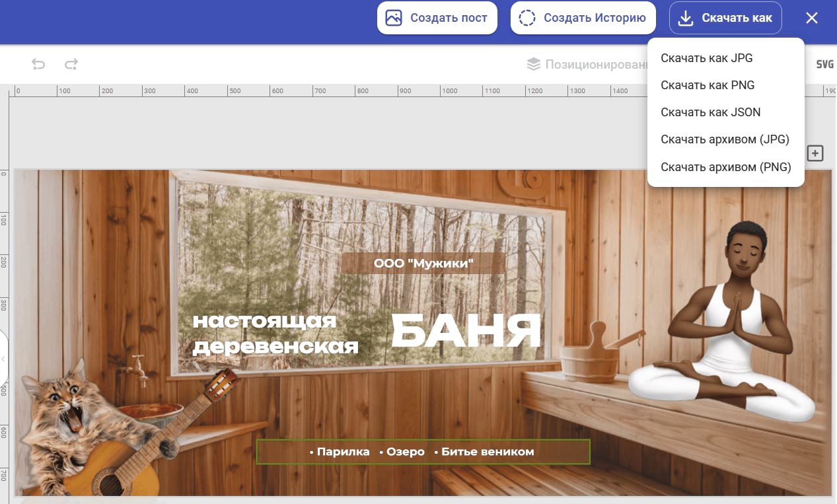Select the ООО "Мужики" text label
Viewport: 837px width, 504px height.
(x=423, y=264)
